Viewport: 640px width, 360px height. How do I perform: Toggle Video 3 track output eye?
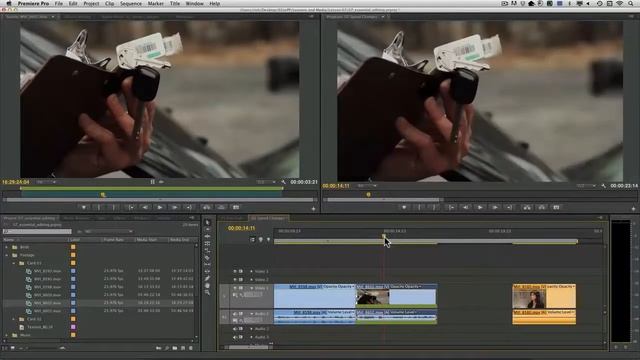(x=235, y=271)
